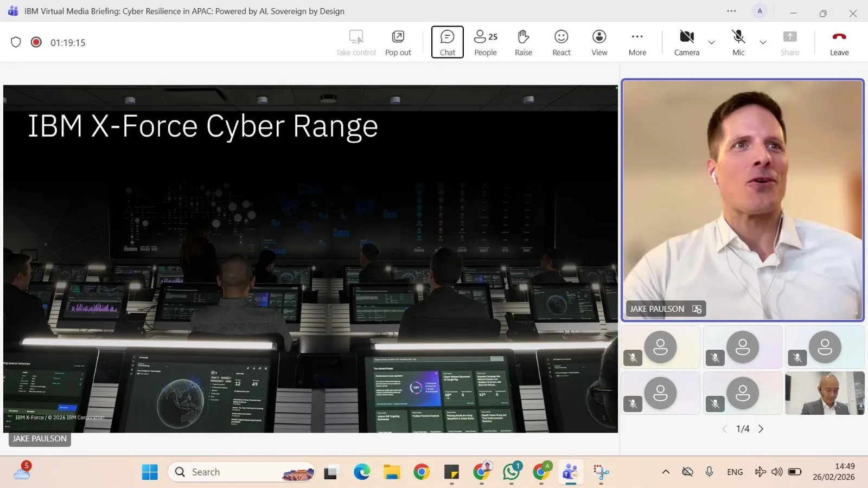Pop out the shared content
The height and width of the screenshot is (488, 868).
(398, 42)
